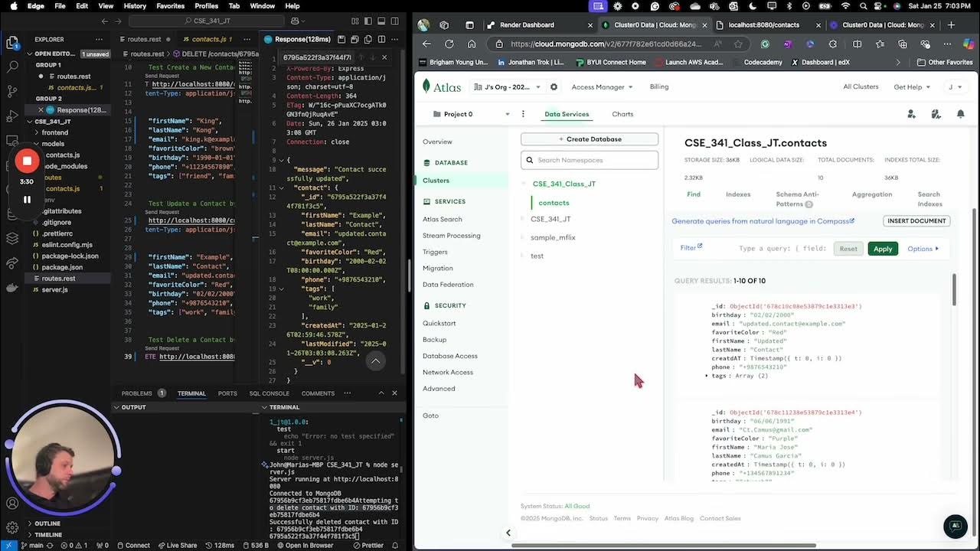Open Source Control in VS Code activity bar

[x=12, y=91]
